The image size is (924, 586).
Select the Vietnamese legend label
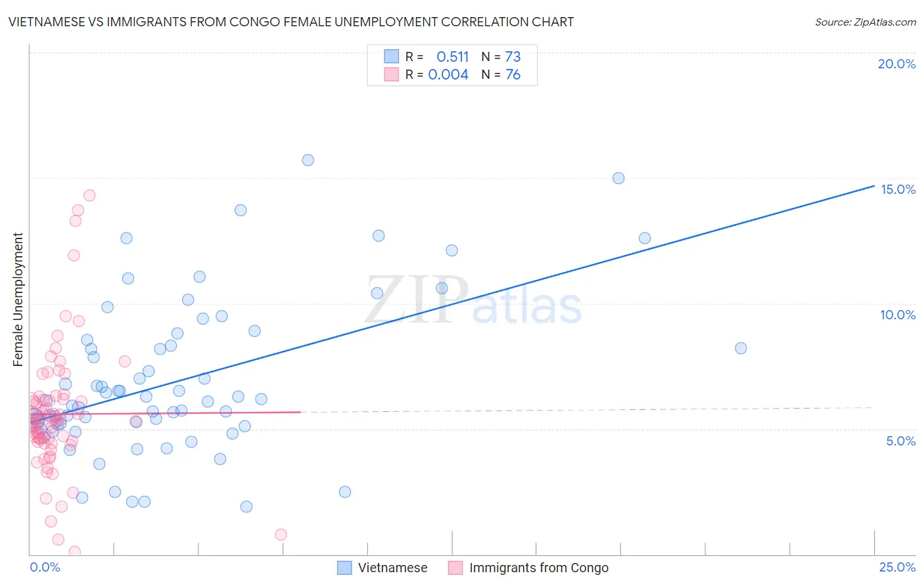click(x=392, y=568)
